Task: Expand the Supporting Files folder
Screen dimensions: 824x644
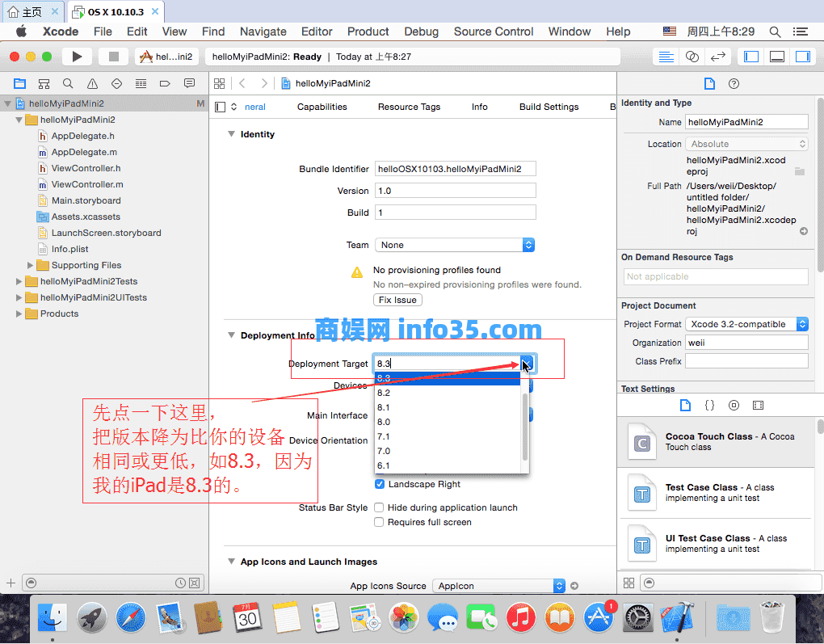Action: 30,265
